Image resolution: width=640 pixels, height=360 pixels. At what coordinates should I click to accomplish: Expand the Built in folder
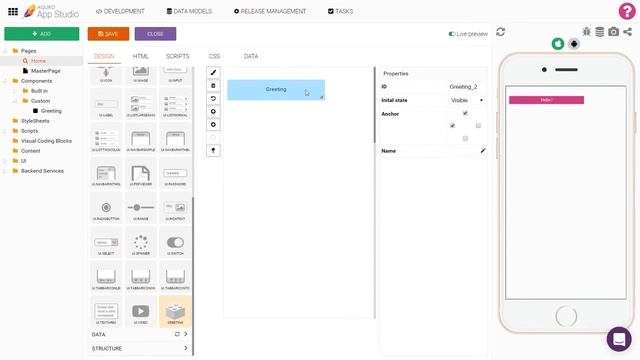point(15,91)
